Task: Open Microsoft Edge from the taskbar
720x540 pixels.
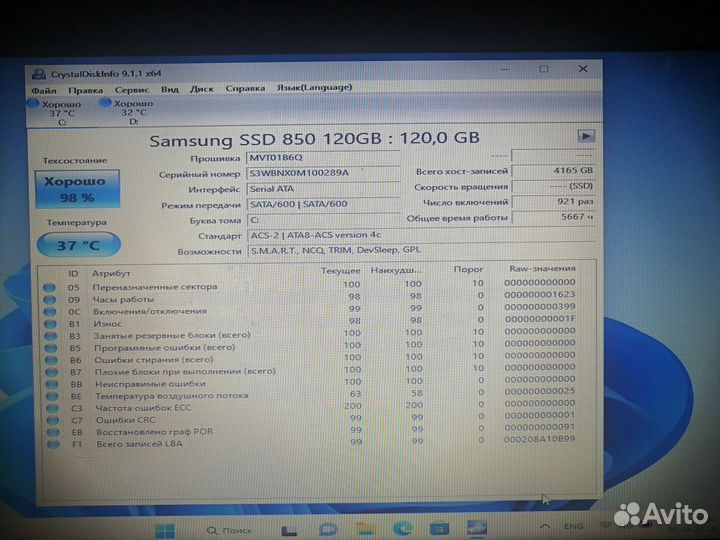Action: pos(402,528)
